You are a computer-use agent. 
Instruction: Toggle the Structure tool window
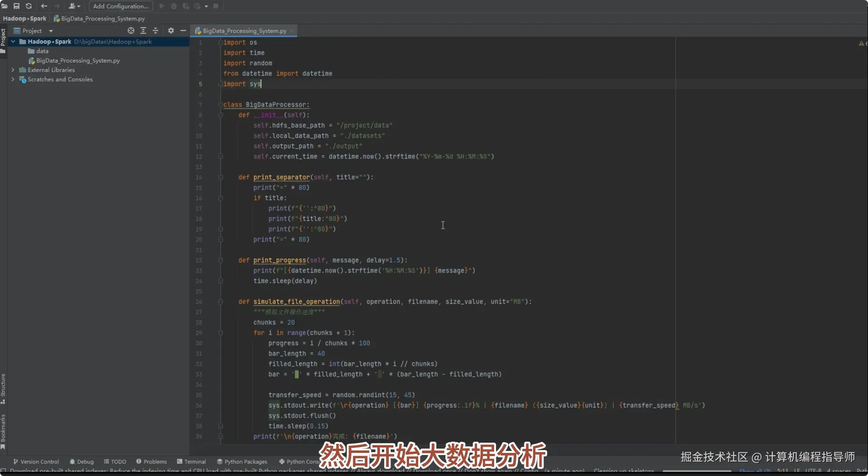coord(4,387)
